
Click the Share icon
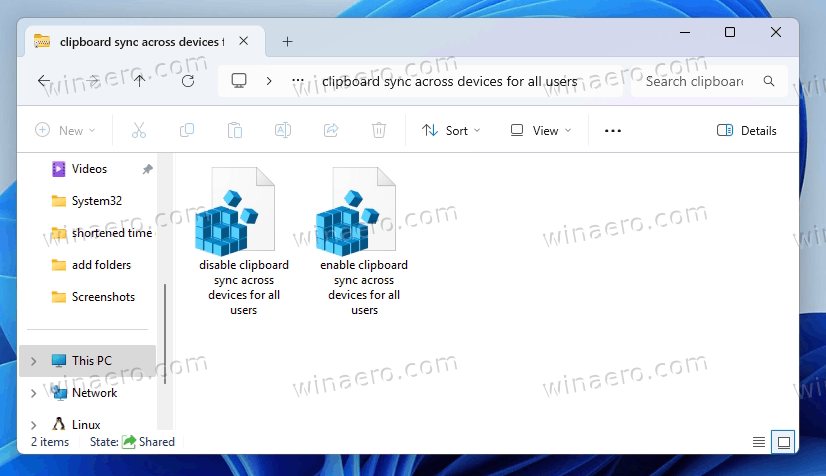[331, 130]
